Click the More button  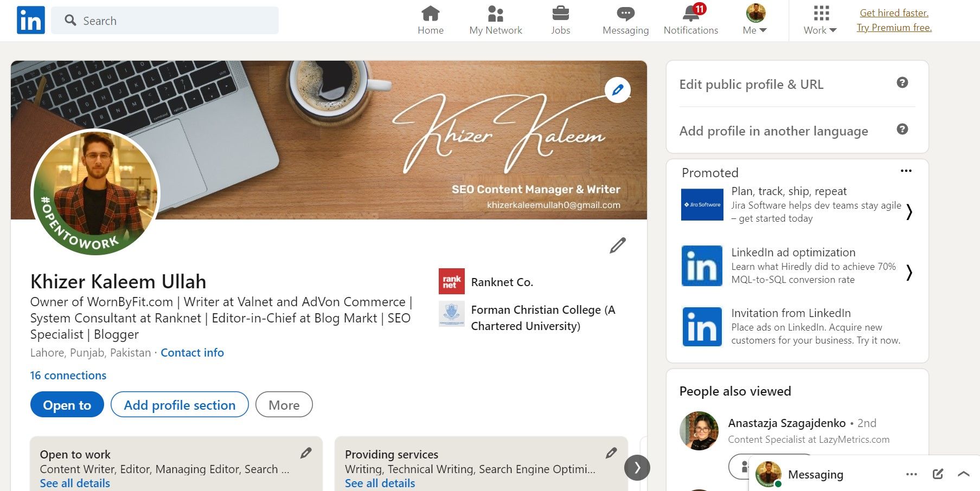coord(284,405)
